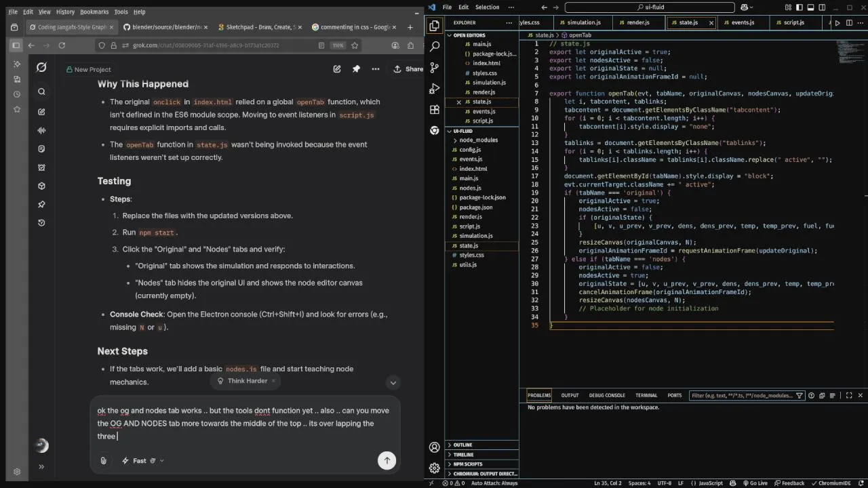This screenshot has width=868, height=488.
Task: Click scroll-to-bottom arrow in Grok chat
Action: tap(393, 383)
